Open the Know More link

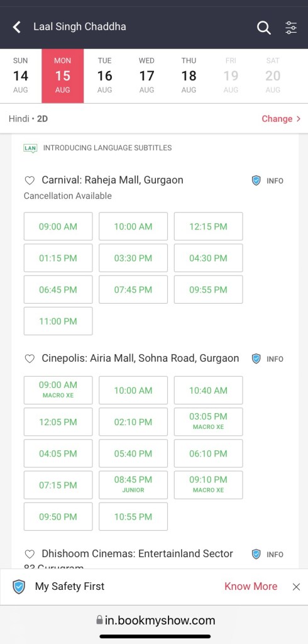pos(251,586)
